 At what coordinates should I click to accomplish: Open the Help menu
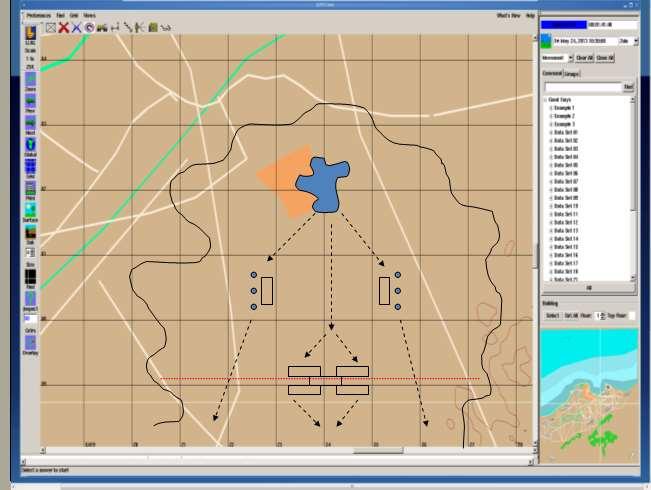[x=530, y=15]
